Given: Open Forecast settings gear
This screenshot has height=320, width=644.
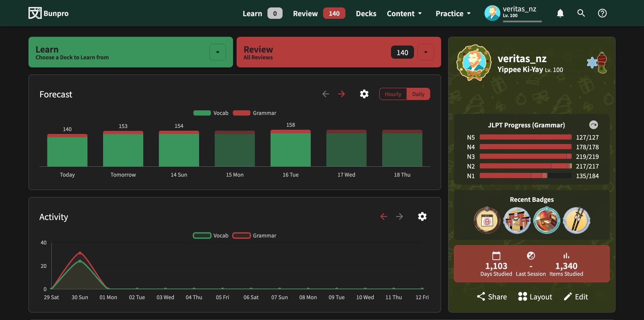Looking at the screenshot, I should coord(364,94).
